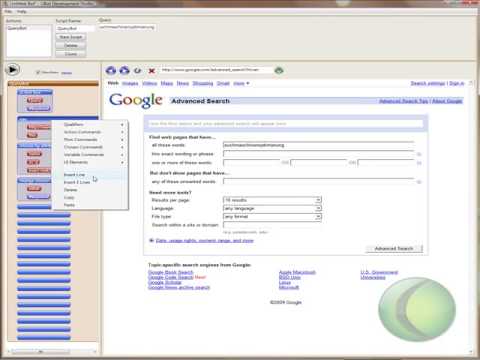Viewport: 480px width, 360px height.
Task: Click the Google Scholar link
Action: 165,282
